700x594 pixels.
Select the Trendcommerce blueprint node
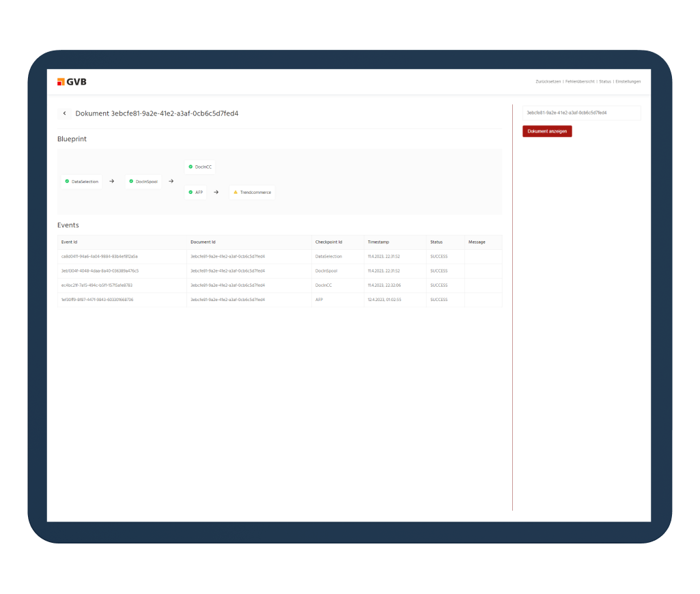click(x=252, y=193)
